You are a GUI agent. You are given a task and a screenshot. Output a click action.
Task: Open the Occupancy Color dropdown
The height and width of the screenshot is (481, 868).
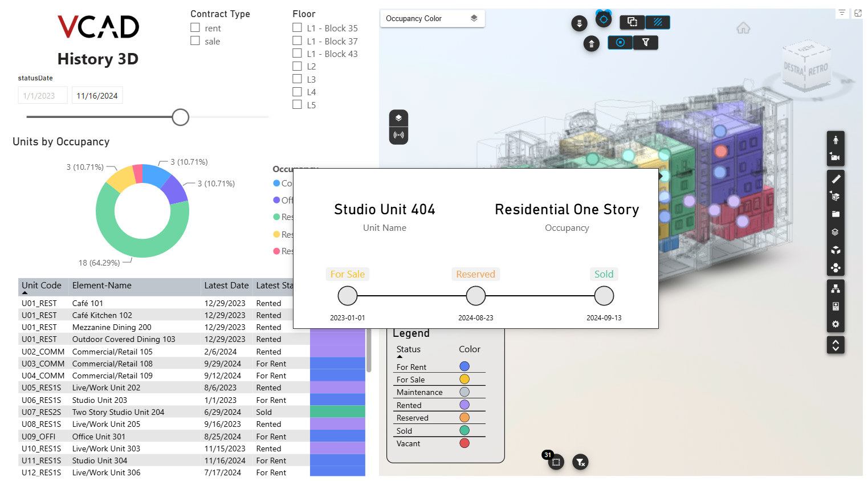pyautogui.click(x=432, y=18)
